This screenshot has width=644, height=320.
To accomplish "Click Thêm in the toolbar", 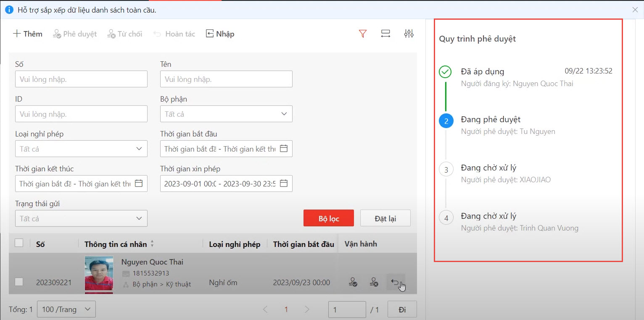I will [x=28, y=34].
